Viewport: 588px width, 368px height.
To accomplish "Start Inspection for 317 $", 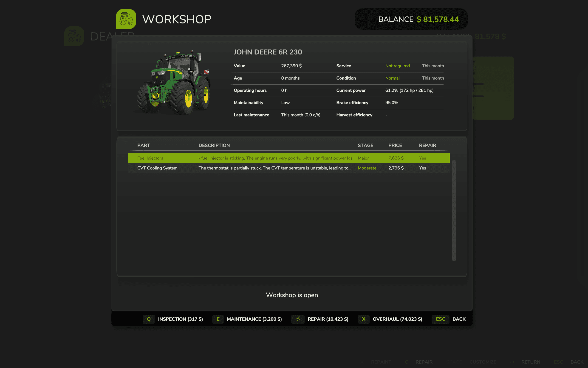I will tap(180, 319).
